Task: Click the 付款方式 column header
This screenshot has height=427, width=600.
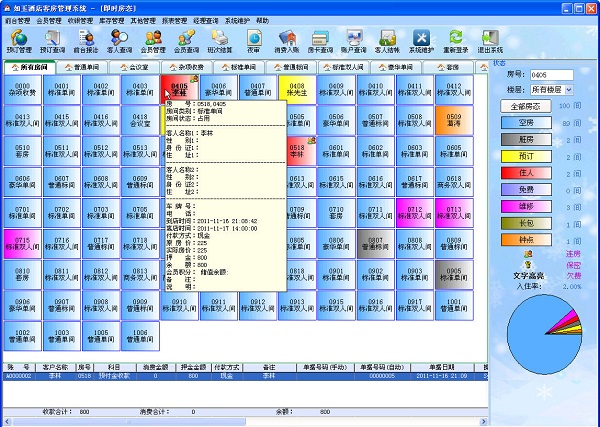Action: [227, 367]
